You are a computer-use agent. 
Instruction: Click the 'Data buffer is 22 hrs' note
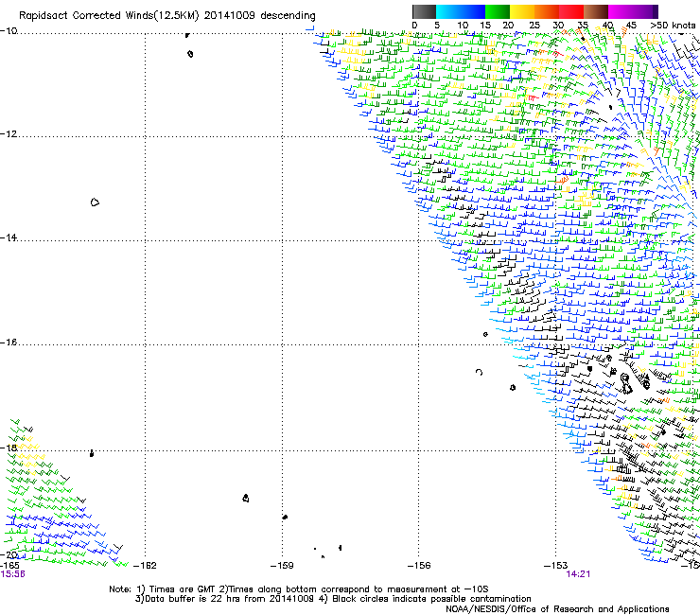coord(333,599)
